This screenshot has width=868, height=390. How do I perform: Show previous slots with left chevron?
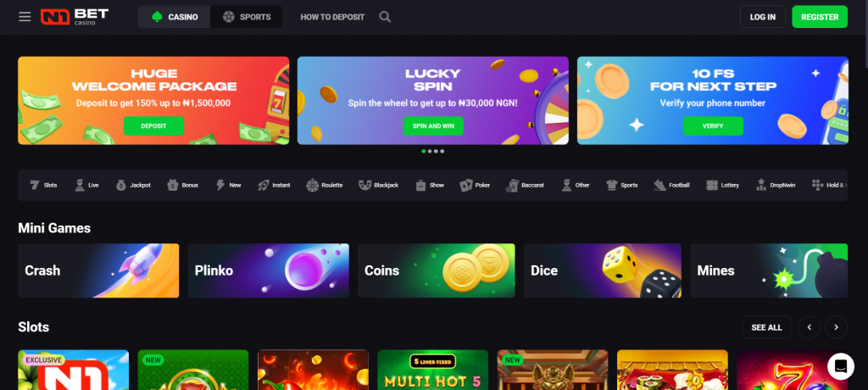[x=809, y=327]
